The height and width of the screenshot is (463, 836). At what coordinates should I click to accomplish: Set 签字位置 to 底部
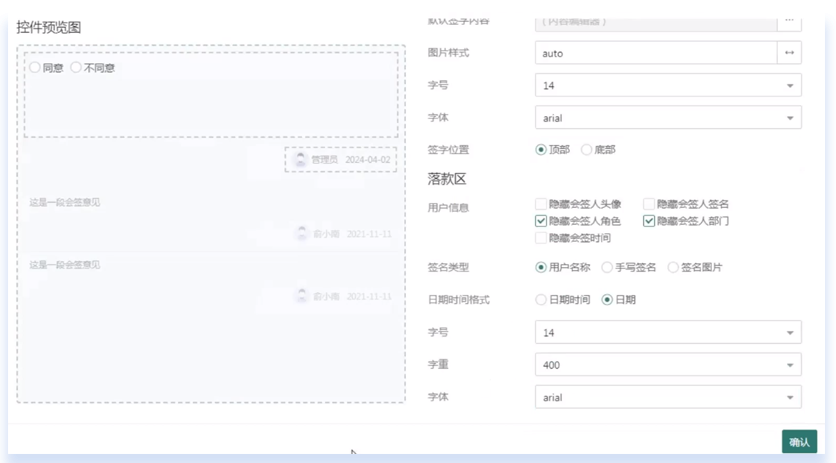(x=586, y=150)
